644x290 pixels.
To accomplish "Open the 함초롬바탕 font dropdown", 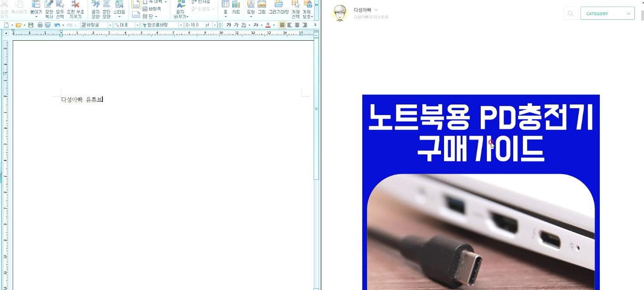I will [181, 25].
